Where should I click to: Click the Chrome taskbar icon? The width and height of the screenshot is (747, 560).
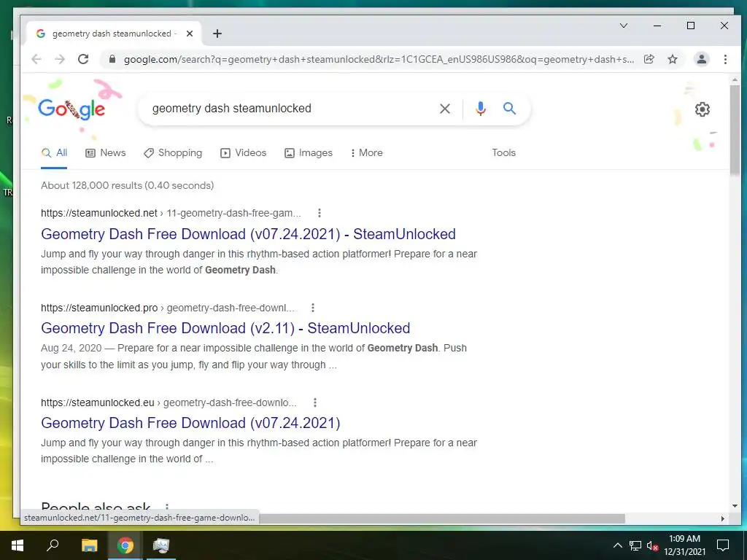click(x=125, y=545)
